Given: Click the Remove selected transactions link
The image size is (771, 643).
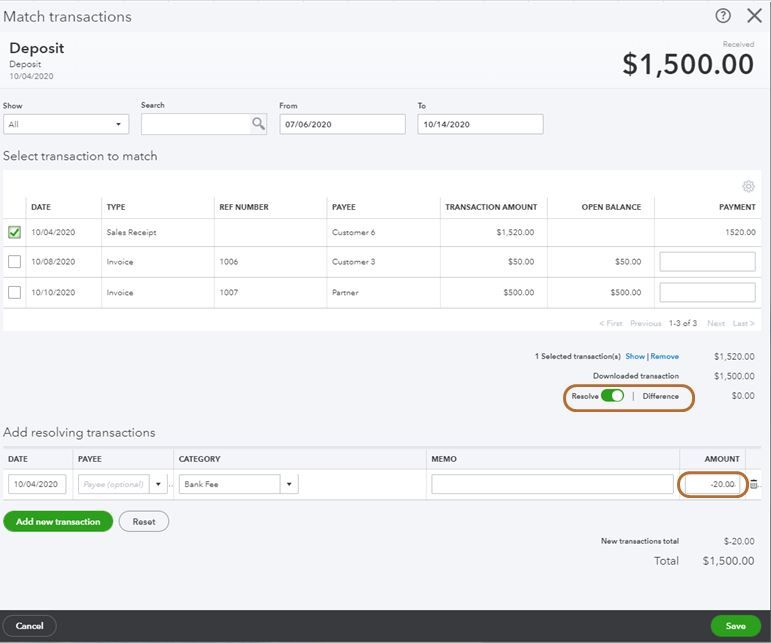Looking at the screenshot, I should (664, 356).
